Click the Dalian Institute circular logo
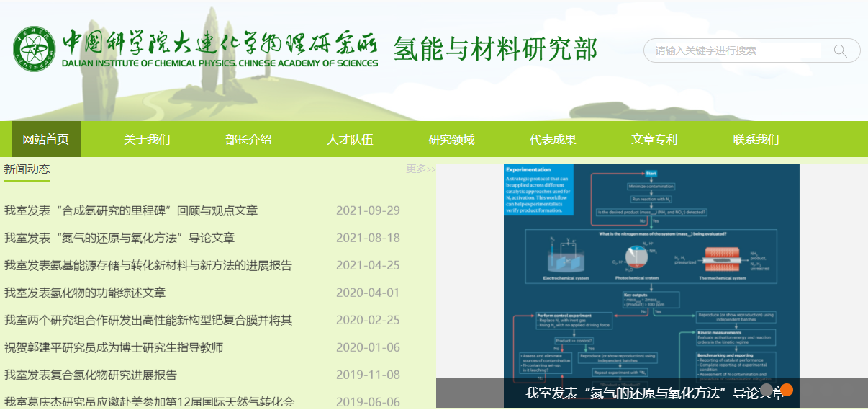The image size is (868, 410). 34,49
